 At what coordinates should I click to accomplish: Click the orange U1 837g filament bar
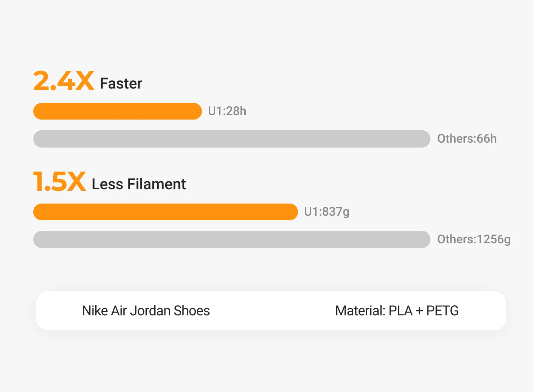pyautogui.click(x=165, y=212)
